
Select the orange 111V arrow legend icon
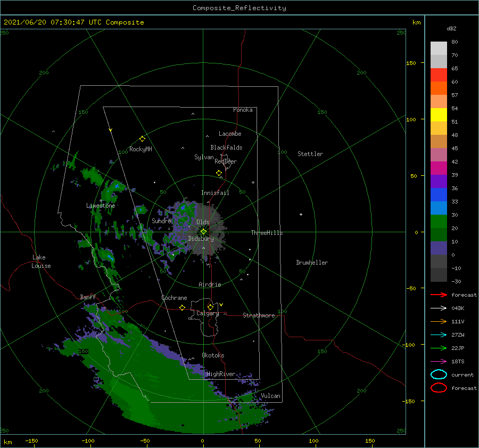point(439,321)
